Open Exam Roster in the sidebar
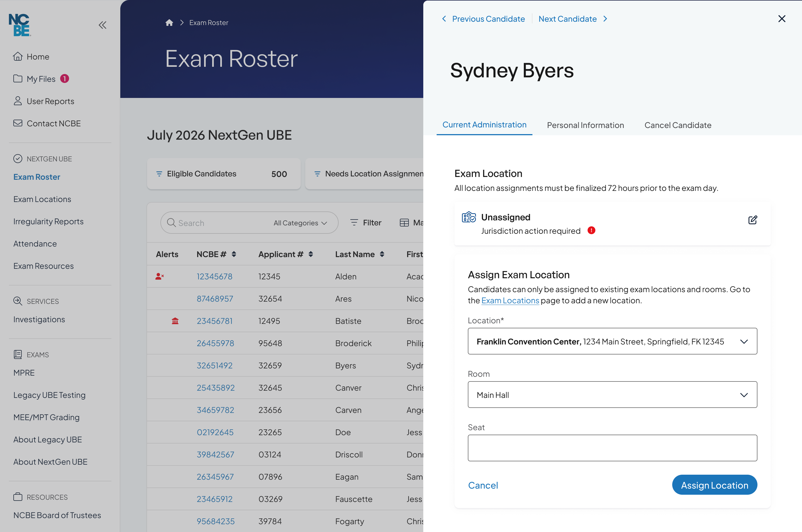This screenshot has height=532, width=802. pos(37,177)
